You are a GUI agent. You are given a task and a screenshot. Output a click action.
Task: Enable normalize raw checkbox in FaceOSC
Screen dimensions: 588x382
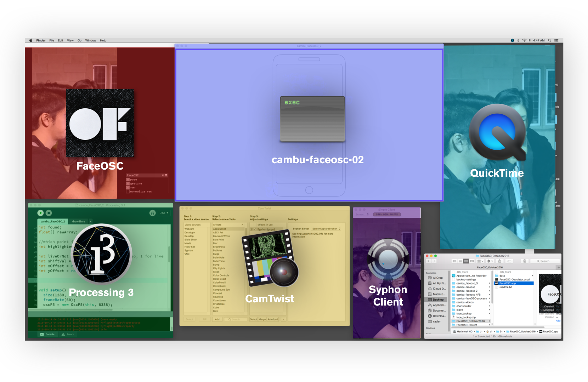tap(128, 192)
